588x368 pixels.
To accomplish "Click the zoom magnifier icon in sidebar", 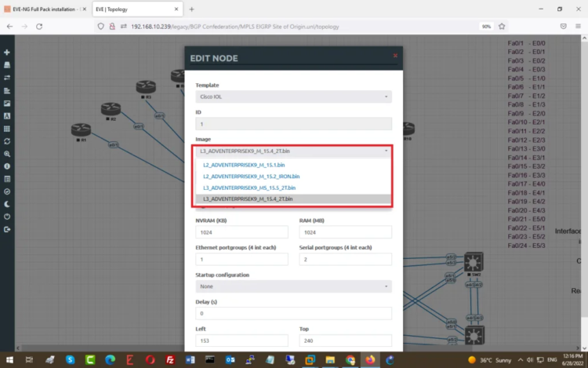I will [x=7, y=154].
